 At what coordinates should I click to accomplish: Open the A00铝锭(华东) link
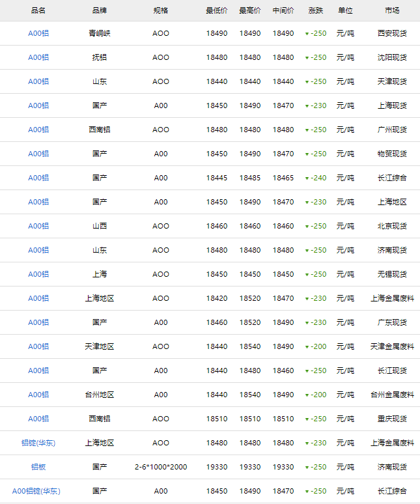click(38, 491)
